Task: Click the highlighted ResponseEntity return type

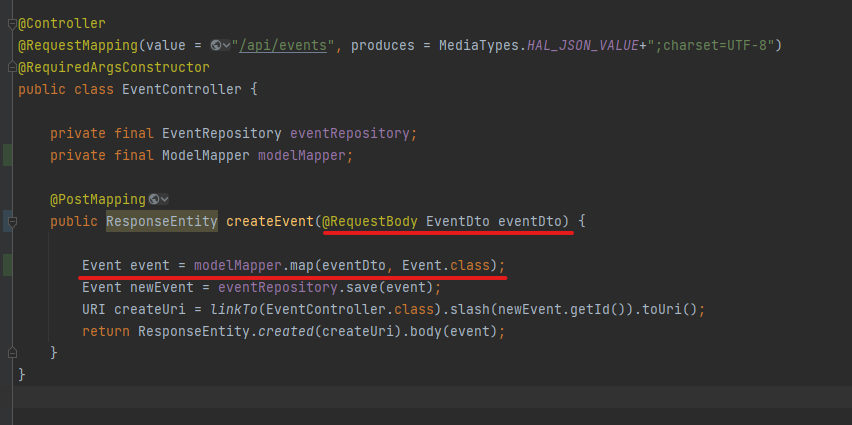Action: [x=162, y=222]
